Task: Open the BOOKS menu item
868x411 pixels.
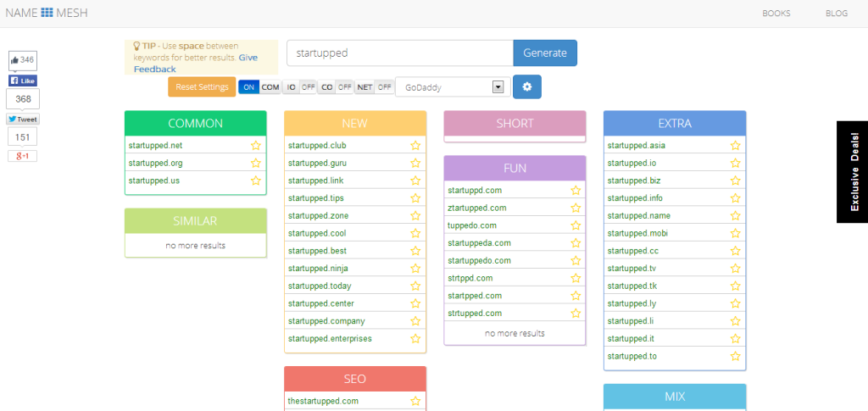Action: click(x=776, y=14)
